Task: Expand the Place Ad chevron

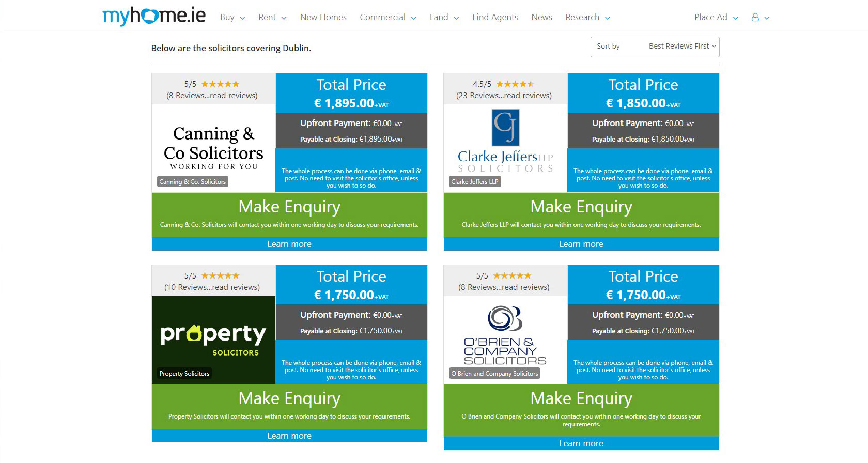Action: pos(736,18)
